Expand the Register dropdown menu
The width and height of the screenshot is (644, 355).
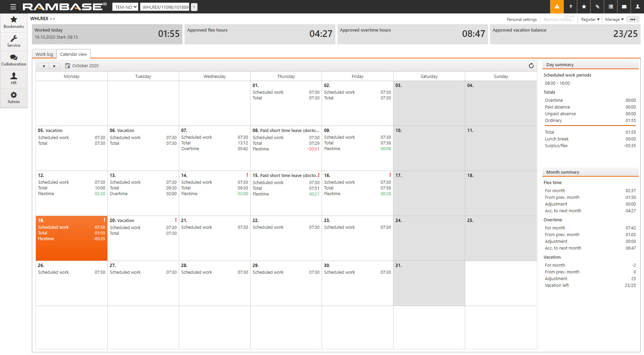pyautogui.click(x=590, y=19)
